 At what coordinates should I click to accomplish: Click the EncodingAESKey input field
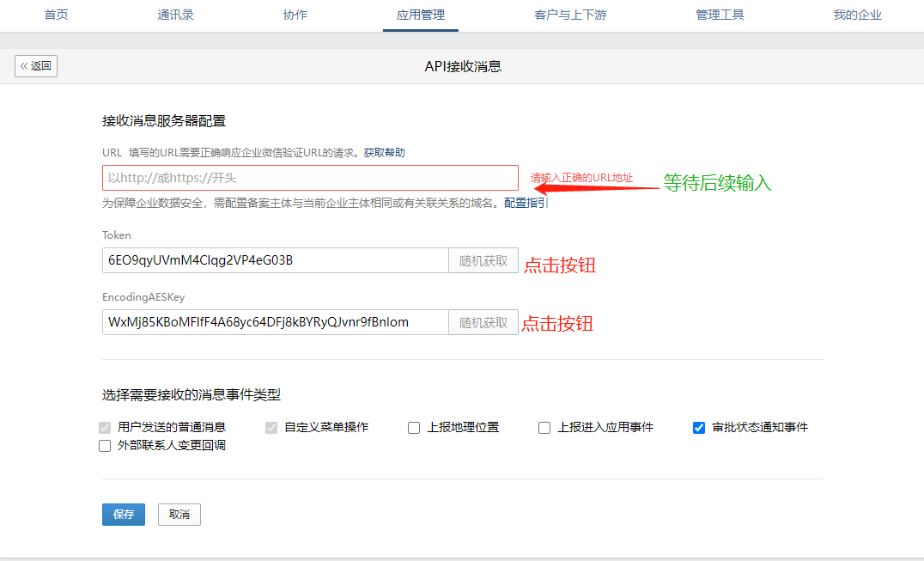(275, 322)
